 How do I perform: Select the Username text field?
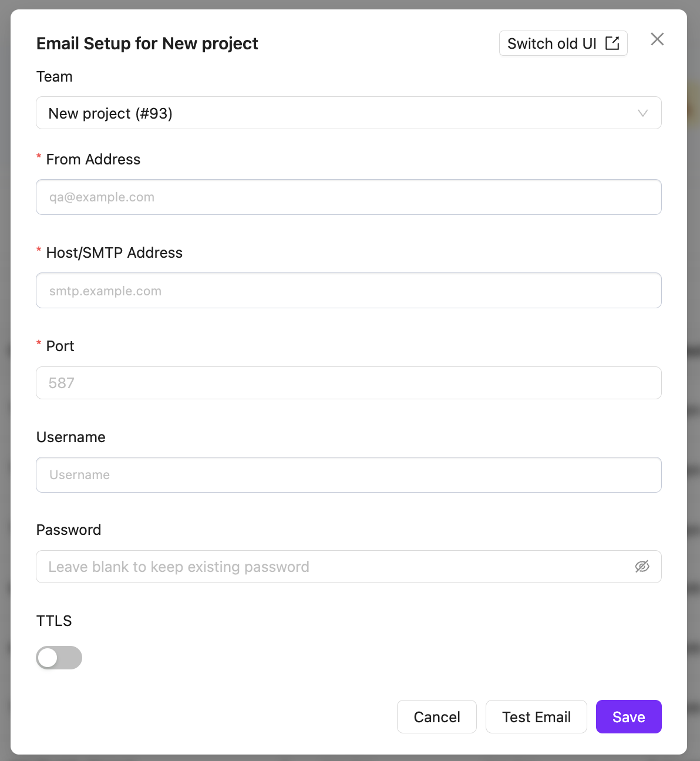(x=349, y=475)
